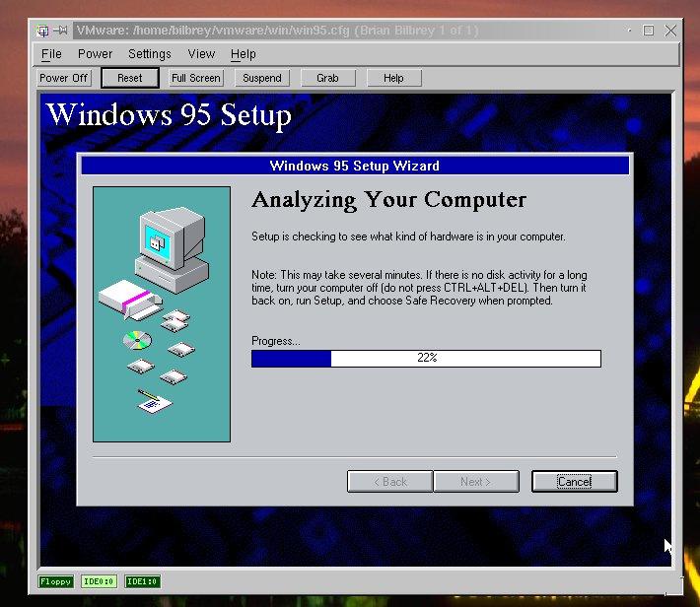Click the IDE1:0 disk status indicator
The width and height of the screenshot is (700, 607).
[142, 581]
